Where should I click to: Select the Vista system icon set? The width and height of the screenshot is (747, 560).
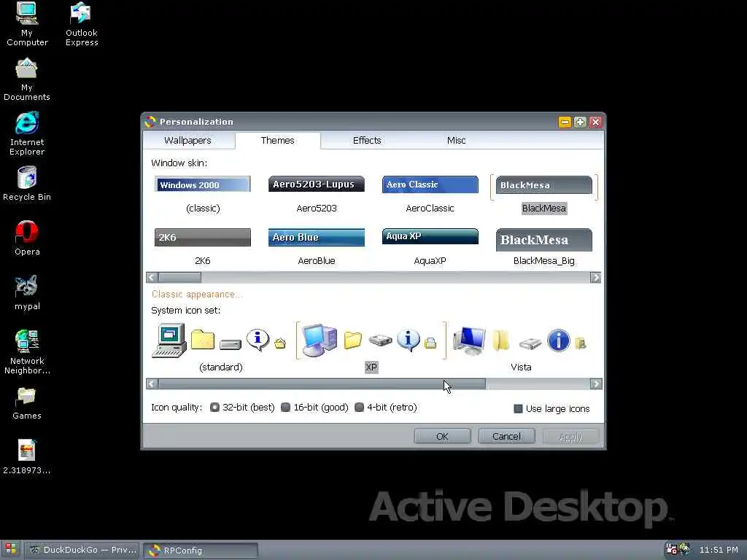521,347
